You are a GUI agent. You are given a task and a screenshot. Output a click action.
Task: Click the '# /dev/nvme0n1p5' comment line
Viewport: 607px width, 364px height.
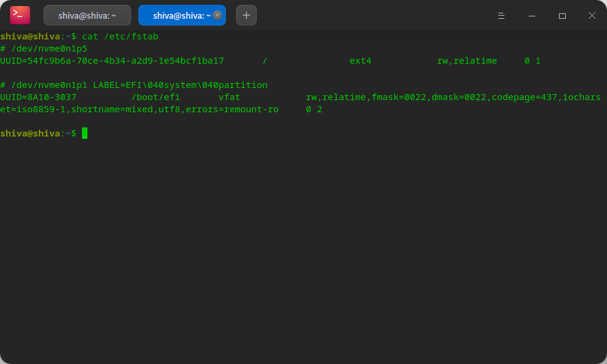point(44,49)
